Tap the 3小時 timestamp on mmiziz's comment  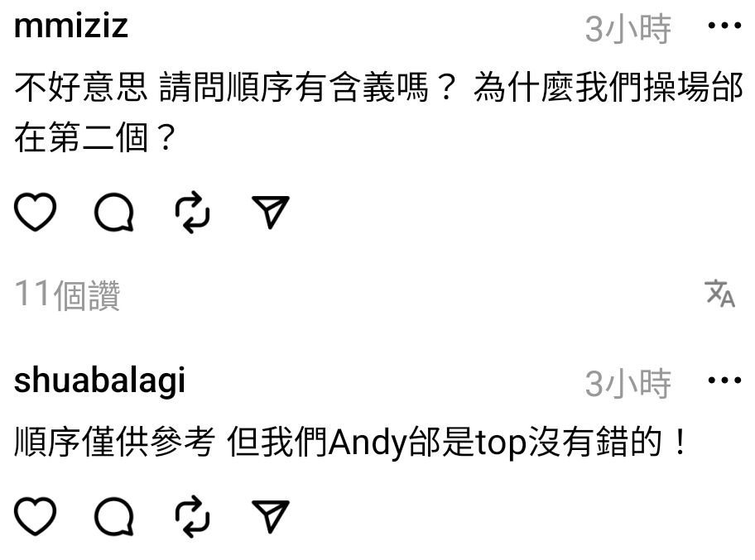[x=628, y=28]
